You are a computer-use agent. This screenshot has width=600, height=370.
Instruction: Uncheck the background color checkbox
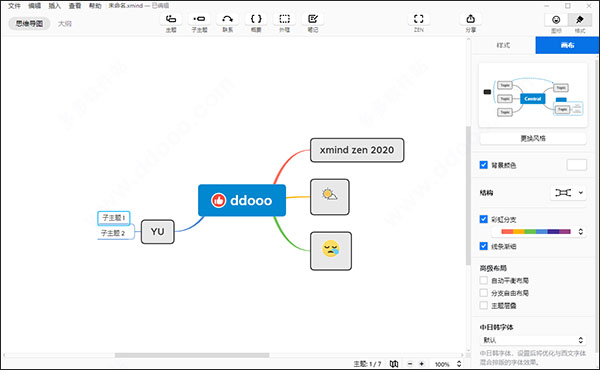(x=484, y=165)
